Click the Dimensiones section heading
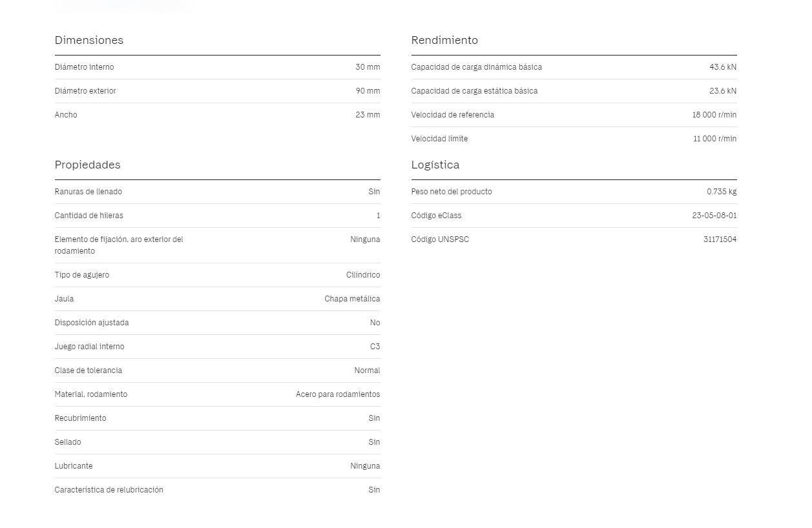 (88, 40)
